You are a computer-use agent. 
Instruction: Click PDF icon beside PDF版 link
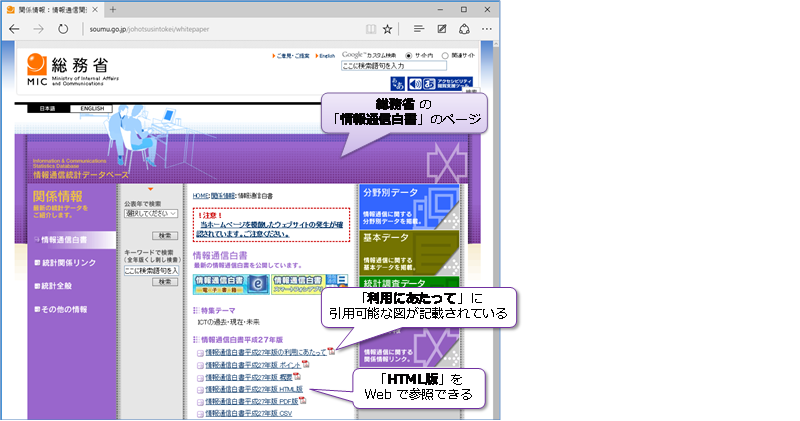303,401
